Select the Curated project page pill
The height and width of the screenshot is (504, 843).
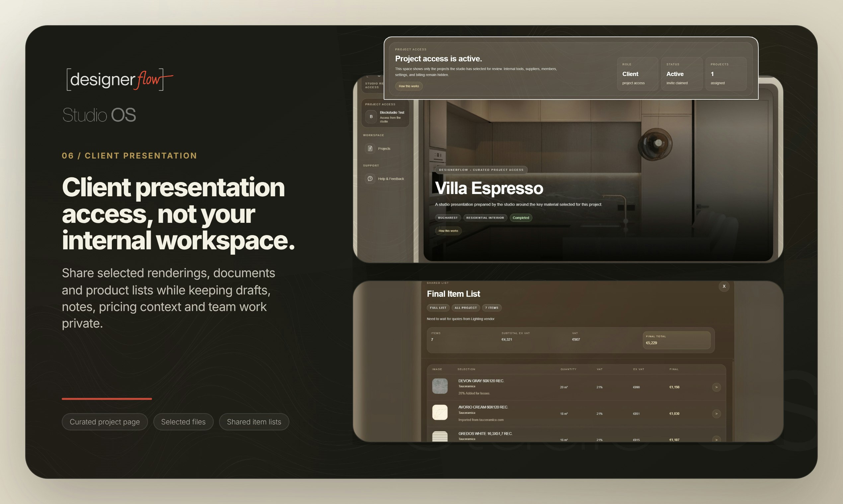click(105, 422)
